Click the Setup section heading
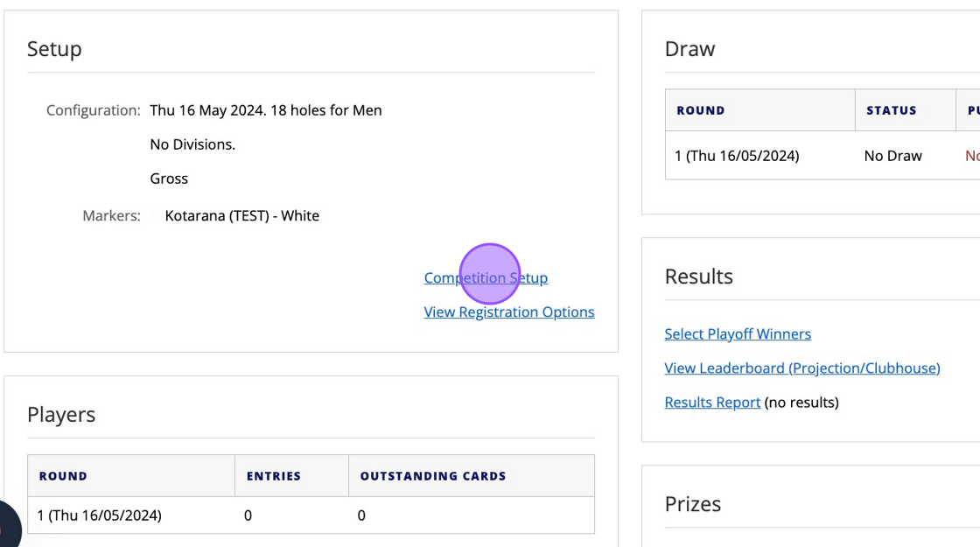This screenshot has width=980, height=547. pyautogui.click(x=54, y=50)
